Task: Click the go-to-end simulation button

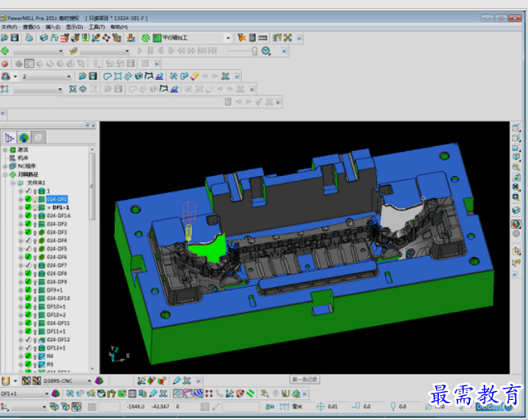Action: tap(212, 51)
